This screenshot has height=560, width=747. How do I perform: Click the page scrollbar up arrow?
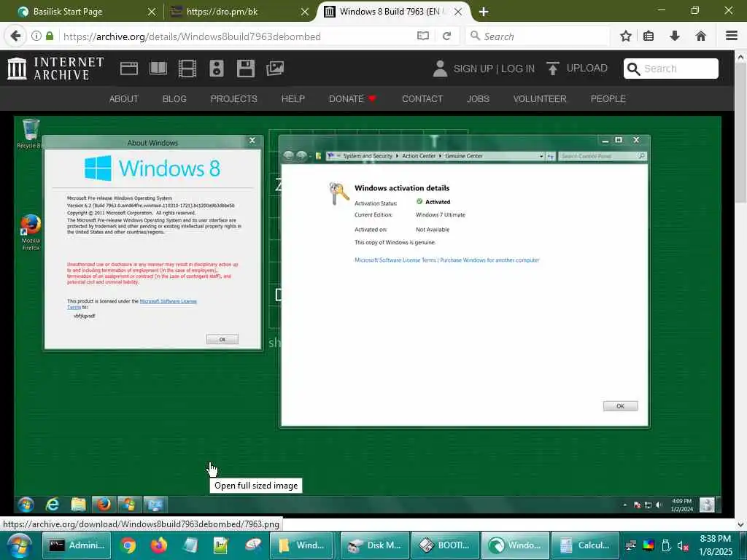coord(740,57)
